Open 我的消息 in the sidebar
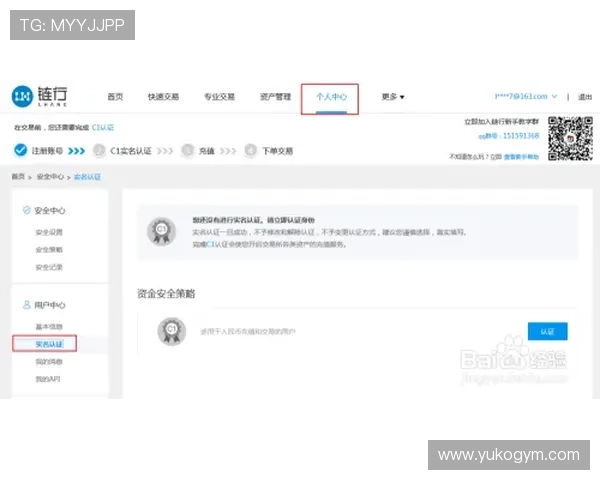This screenshot has height=480, width=600. click(x=49, y=361)
